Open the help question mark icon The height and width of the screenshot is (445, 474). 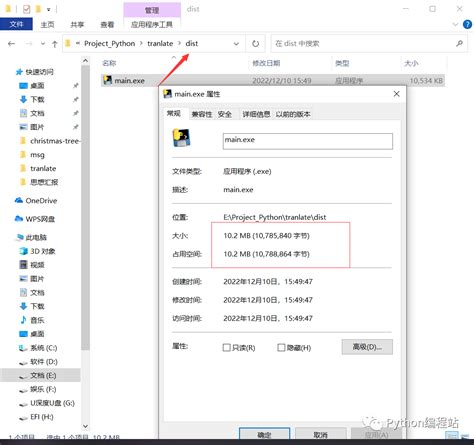click(x=467, y=24)
